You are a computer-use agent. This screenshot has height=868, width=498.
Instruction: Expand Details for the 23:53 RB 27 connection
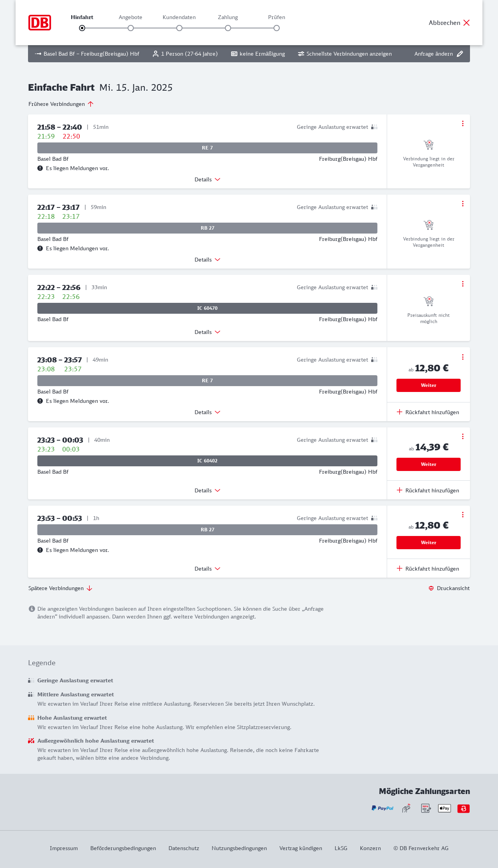[207, 569]
